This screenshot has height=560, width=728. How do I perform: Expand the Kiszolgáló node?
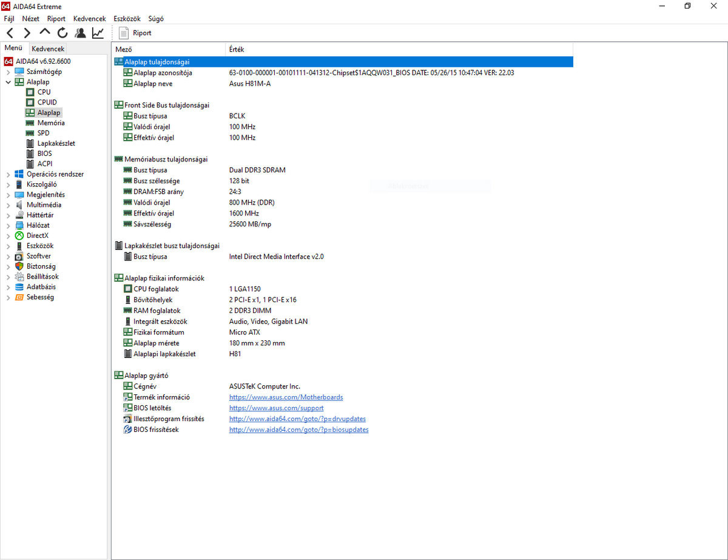8,184
